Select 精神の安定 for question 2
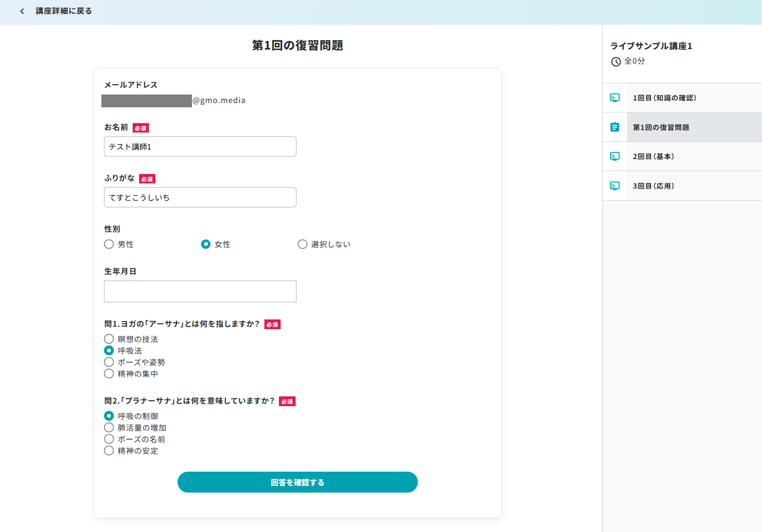The image size is (762, 532). [109, 451]
